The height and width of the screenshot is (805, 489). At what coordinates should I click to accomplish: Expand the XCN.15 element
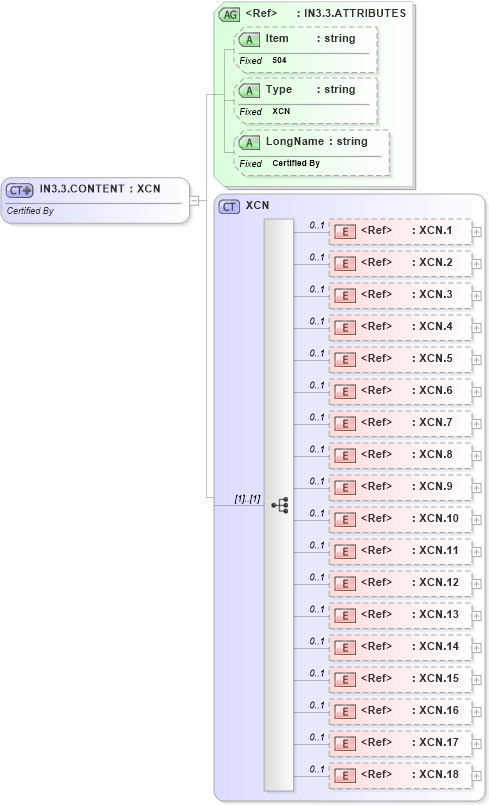click(477, 680)
